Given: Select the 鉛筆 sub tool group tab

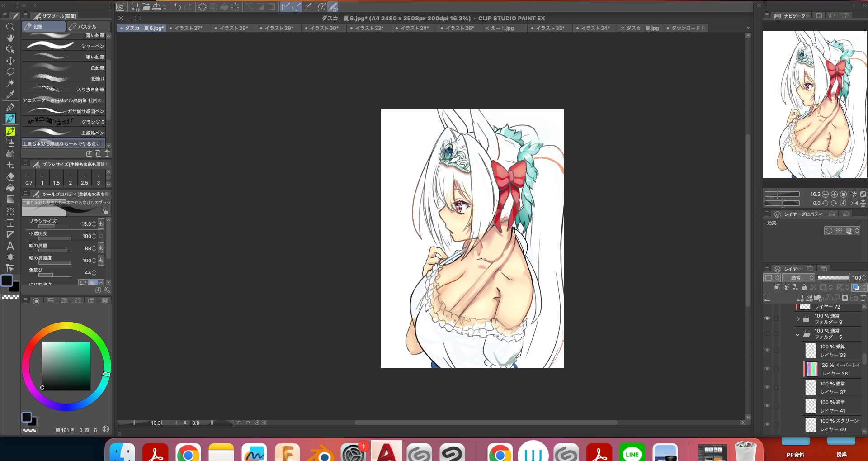Looking at the screenshot, I should 44,27.
